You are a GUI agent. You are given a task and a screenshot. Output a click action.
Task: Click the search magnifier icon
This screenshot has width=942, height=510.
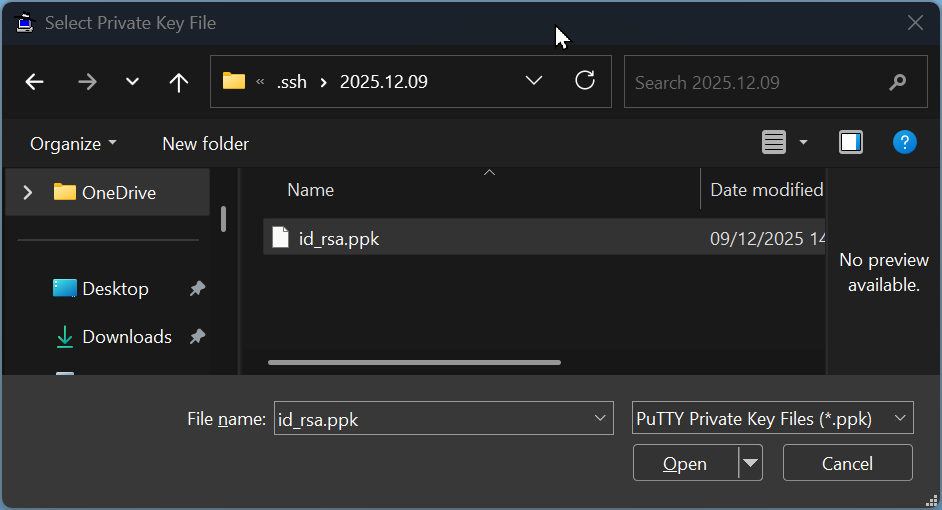[x=897, y=82]
